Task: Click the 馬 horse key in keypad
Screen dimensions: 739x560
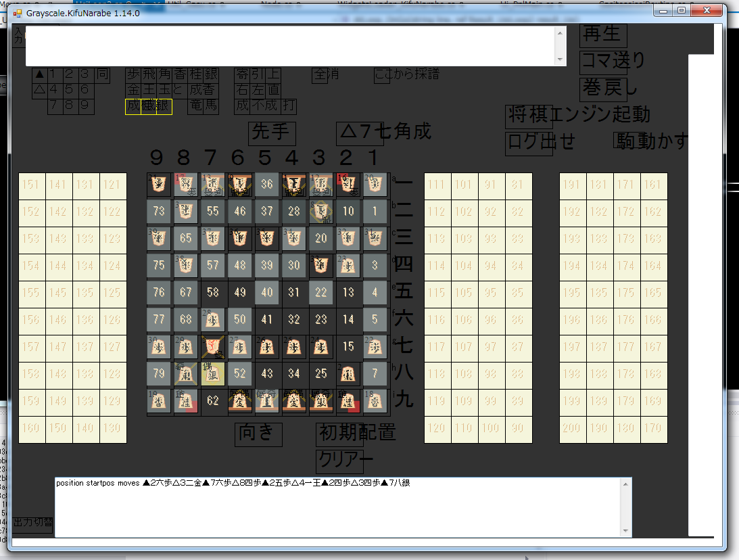Action: pyautogui.click(x=211, y=107)
